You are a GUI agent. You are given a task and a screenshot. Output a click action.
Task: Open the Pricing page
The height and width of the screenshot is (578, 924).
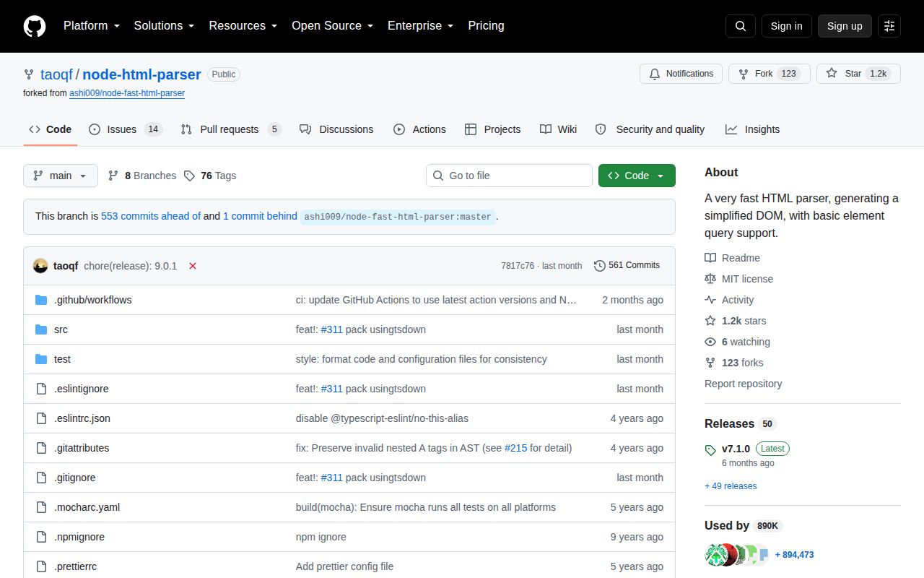tap(486, 26)
